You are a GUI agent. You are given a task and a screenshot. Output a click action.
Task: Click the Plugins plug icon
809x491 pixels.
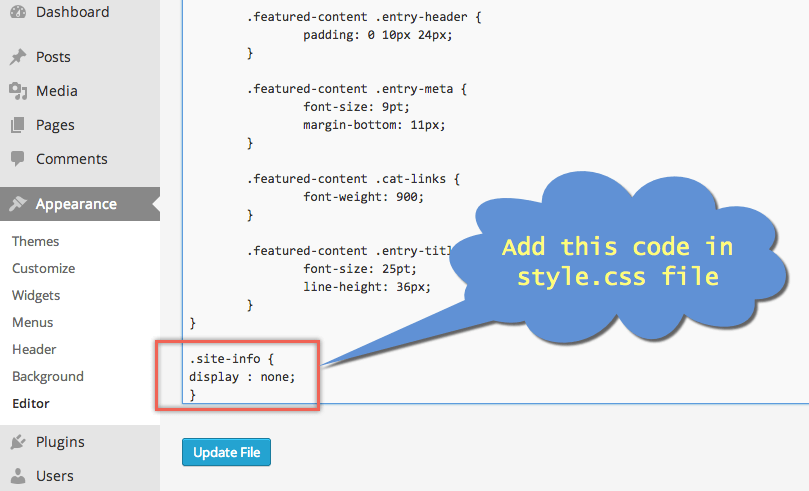click(x=18, y=442)
